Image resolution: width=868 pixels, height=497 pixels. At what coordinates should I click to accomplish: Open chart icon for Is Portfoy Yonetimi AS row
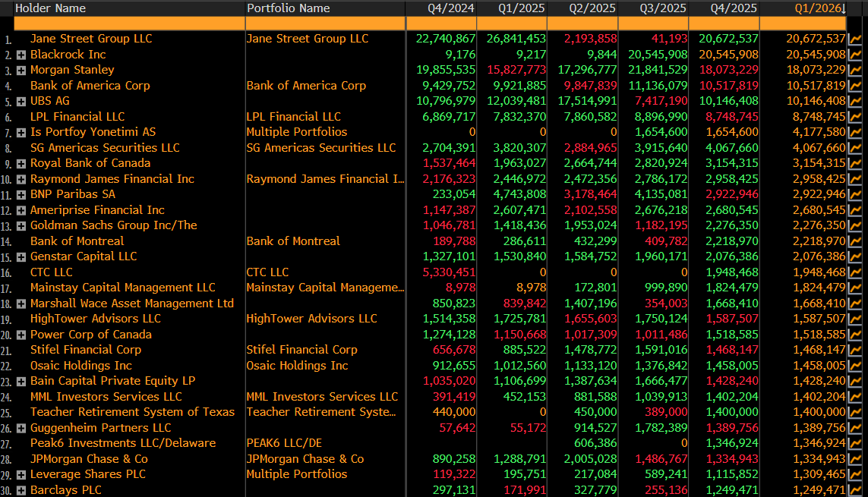click(x=855, y=132)
